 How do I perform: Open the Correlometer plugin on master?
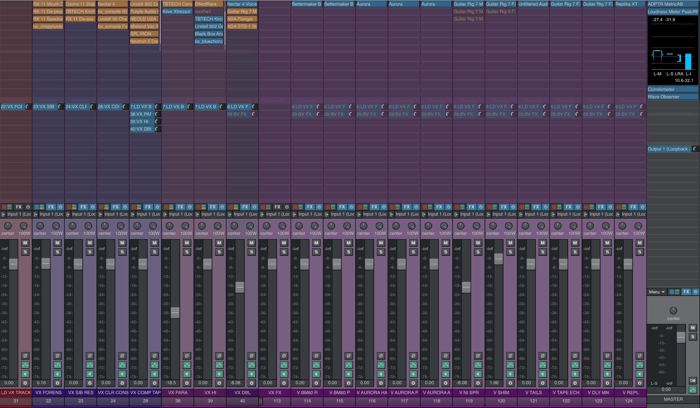[673, 89]
